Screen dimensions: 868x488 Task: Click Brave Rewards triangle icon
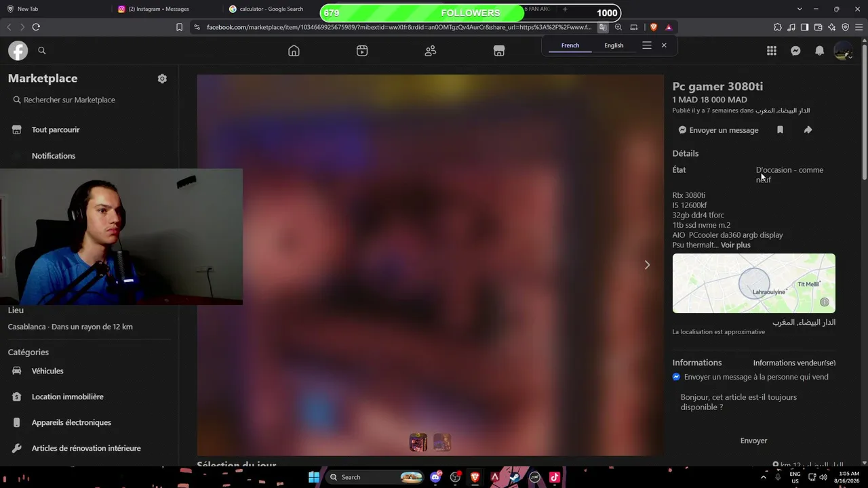[x=669, y=27]
